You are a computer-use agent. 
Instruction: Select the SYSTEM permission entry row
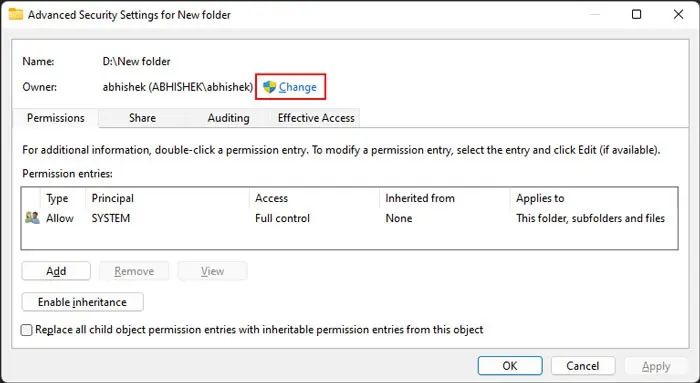[x=350, y=218]
